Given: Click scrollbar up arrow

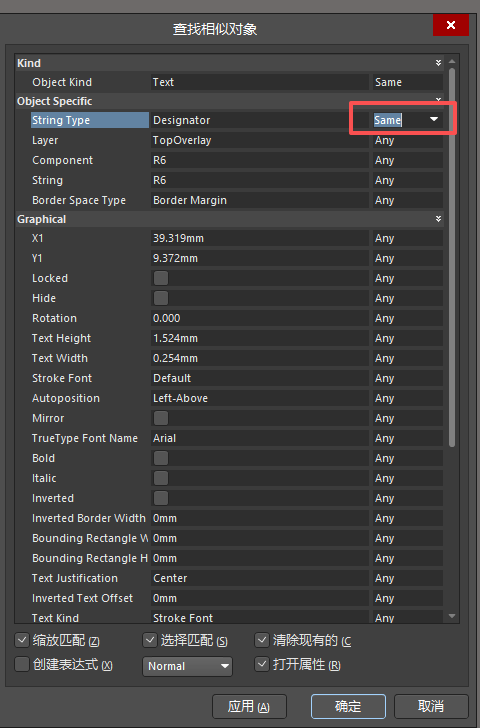Looking at the screenshot, I should (452, 61).
